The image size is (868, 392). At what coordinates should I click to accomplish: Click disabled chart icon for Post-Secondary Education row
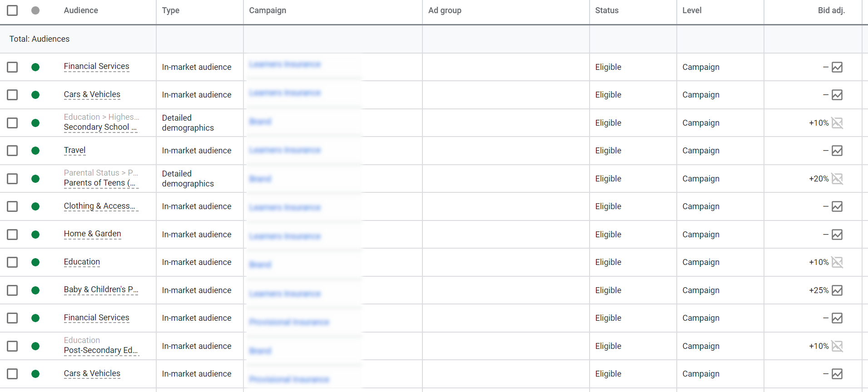pos(837,346)
